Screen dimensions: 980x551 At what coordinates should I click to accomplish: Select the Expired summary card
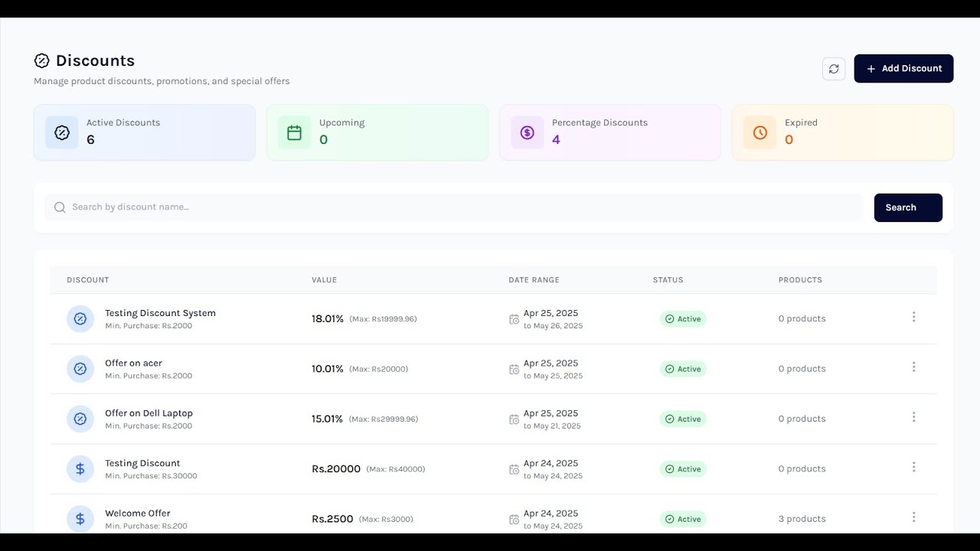[x=843, y=132]
